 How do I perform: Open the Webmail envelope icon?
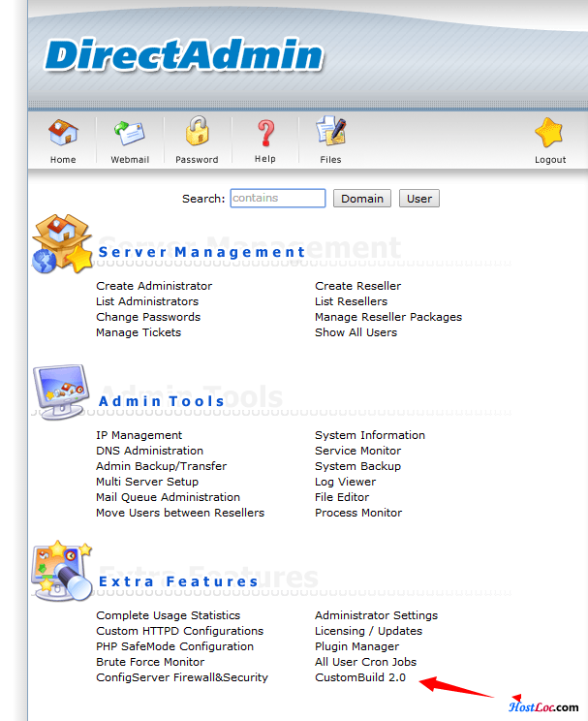[x=130, y=134]
